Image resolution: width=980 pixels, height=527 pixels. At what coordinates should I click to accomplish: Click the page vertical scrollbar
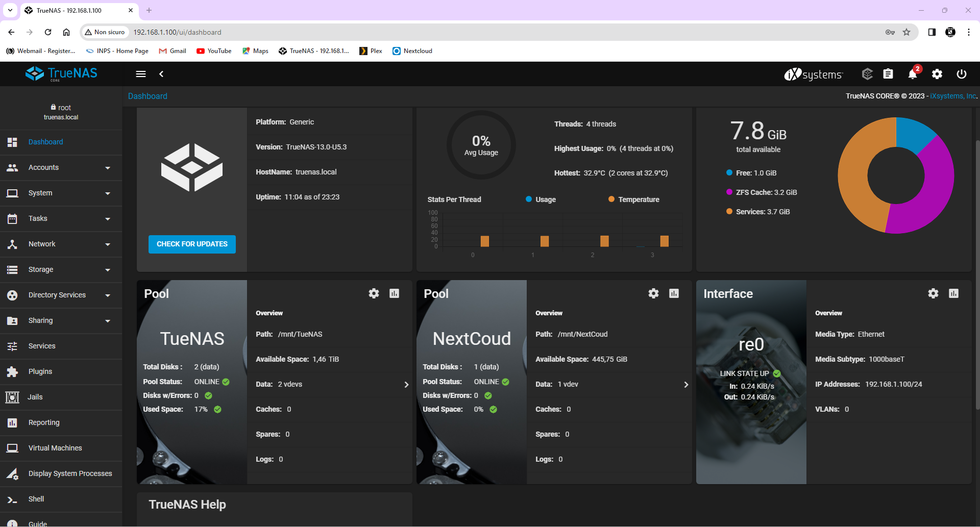977,274
